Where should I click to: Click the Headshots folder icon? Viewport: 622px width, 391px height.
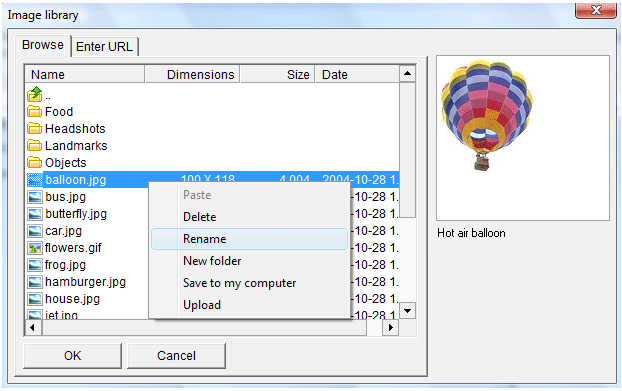tap(35, 128)
